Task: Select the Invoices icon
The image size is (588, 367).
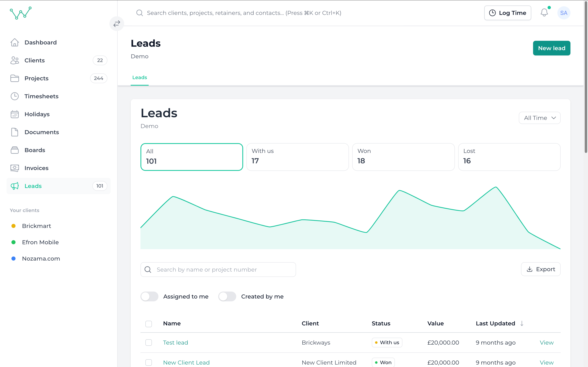Action: click(14, 168)
